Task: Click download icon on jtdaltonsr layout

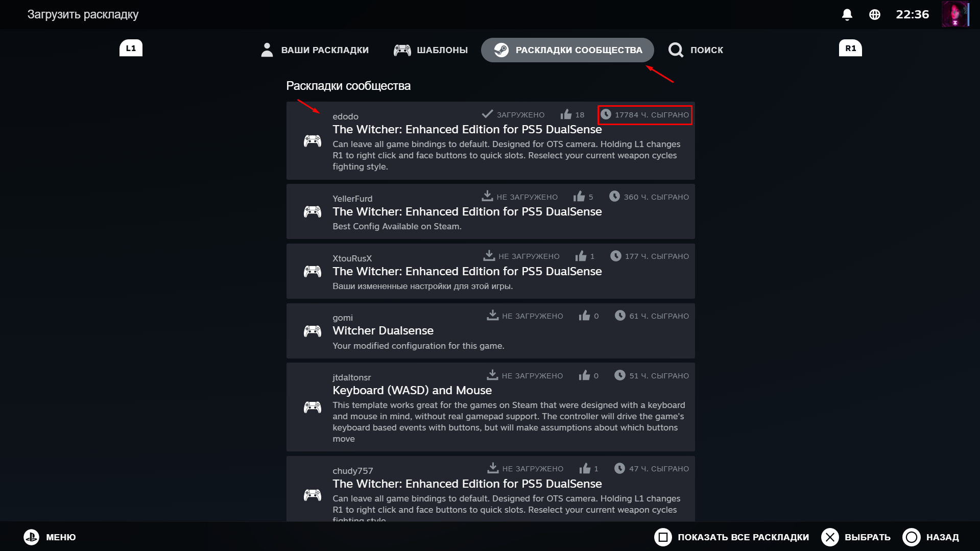Action: pos(492,375)
